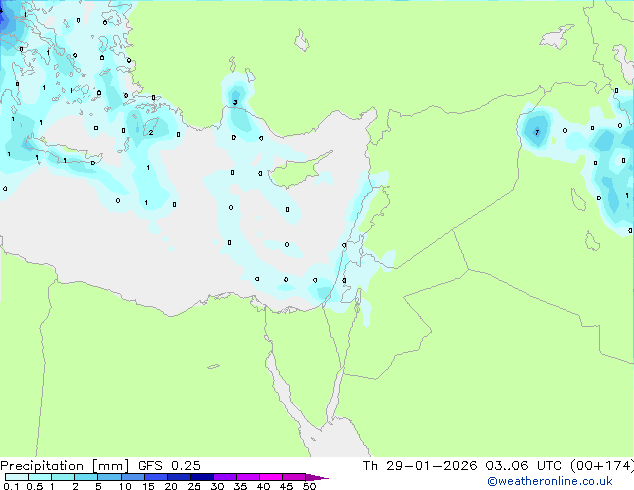Click the '2' precipitation value near Rhodes
Image resolution: width=634 pixels, height=490 pixels.
pos(151,133)
